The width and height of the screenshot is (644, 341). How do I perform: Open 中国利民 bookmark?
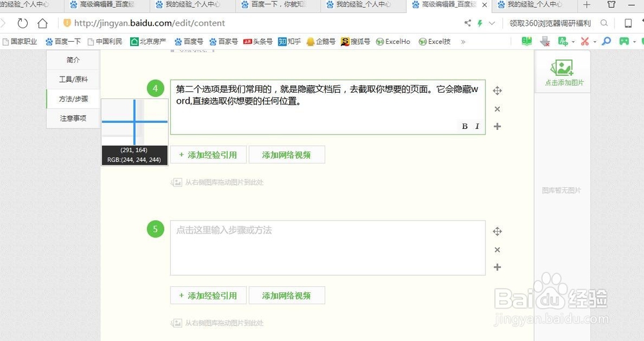(105, 41)
